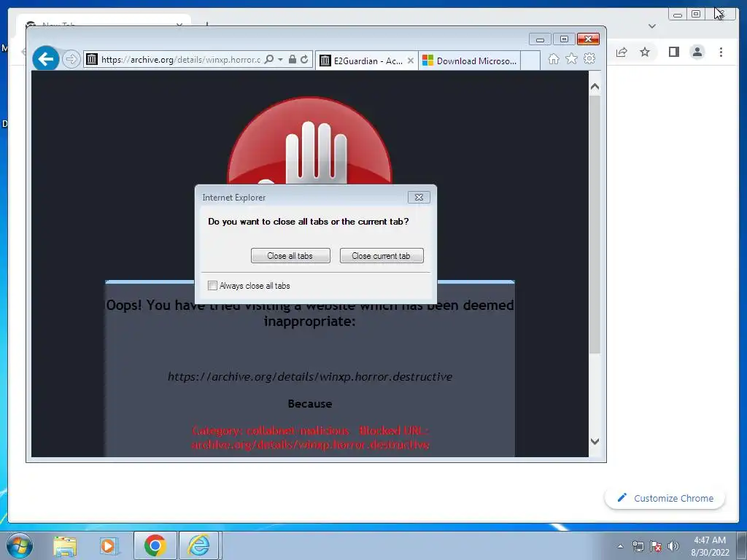Click network icon in system tray
Image resolution: width=747 pixels, height=560 pixels.
click(x=638, y=546)
